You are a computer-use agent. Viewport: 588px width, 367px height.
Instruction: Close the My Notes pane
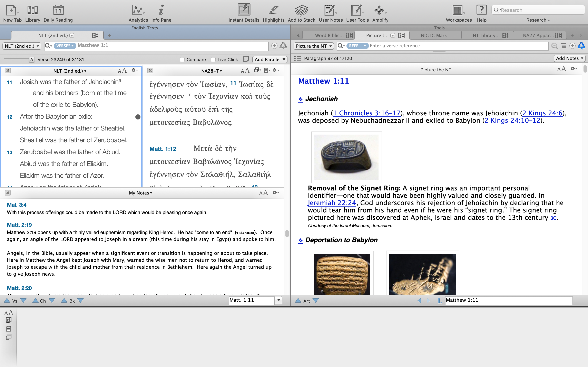click(8, 193)
